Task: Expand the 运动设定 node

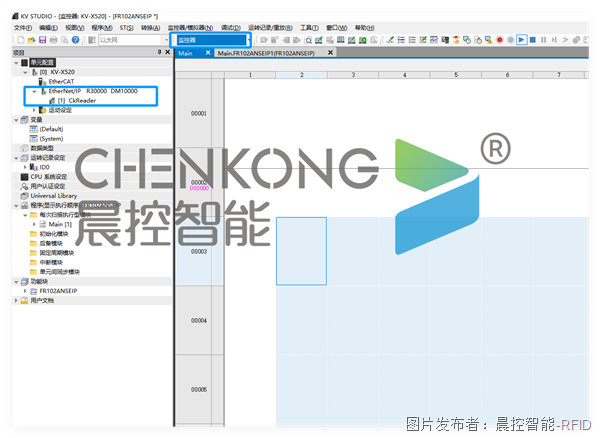Action: (x=34, y=110)
